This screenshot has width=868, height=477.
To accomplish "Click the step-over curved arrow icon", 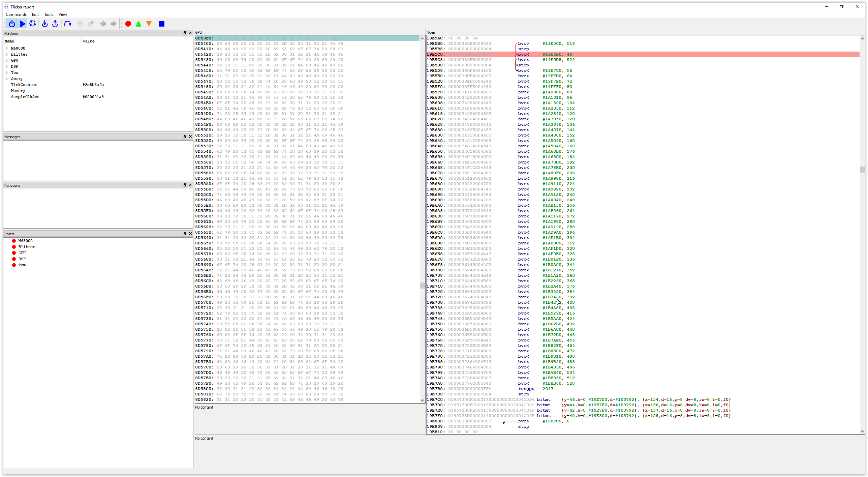I will pyautogui.click(x=68, y=24).
